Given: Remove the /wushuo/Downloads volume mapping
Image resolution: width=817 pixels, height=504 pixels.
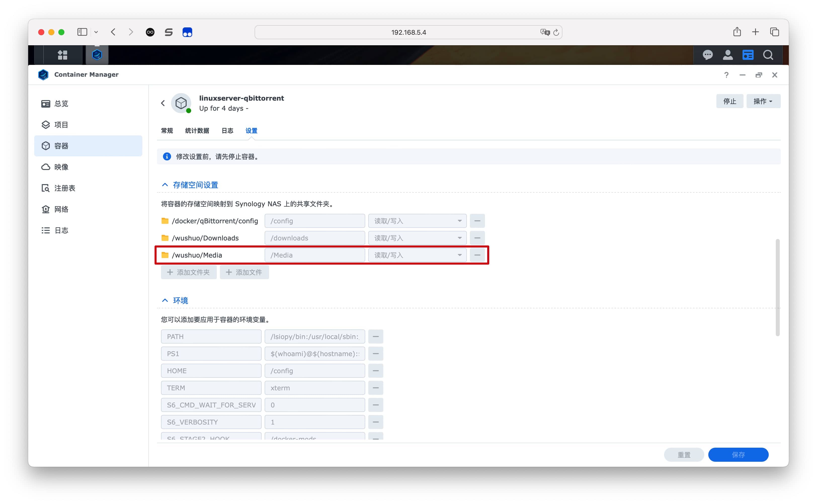Looking at the screenshot, I should (477, 238).
